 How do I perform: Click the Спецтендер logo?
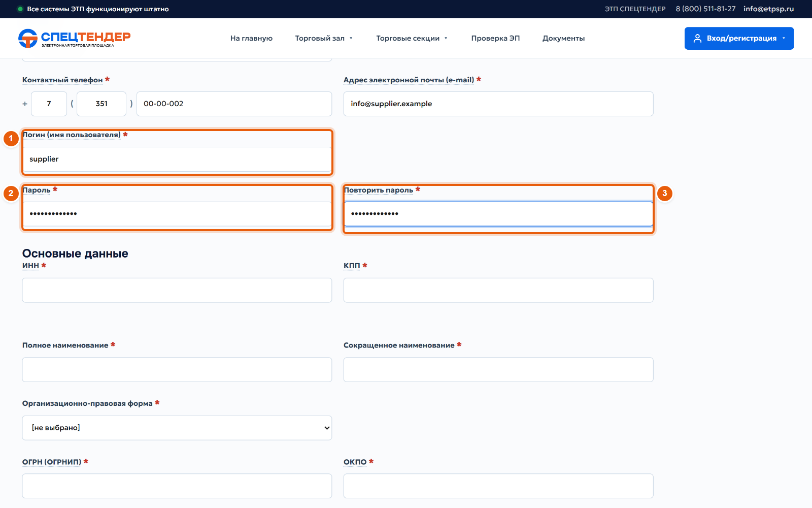[74, 38]
